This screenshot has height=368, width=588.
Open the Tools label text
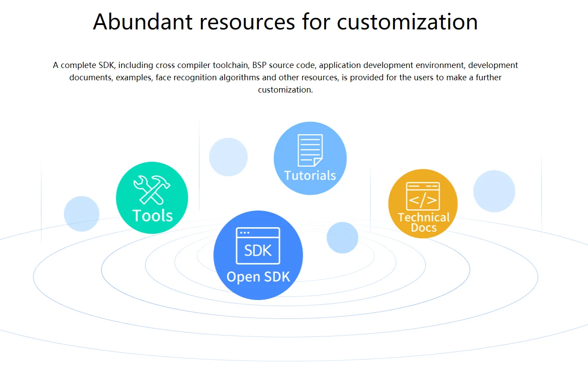tap(152, 216)
